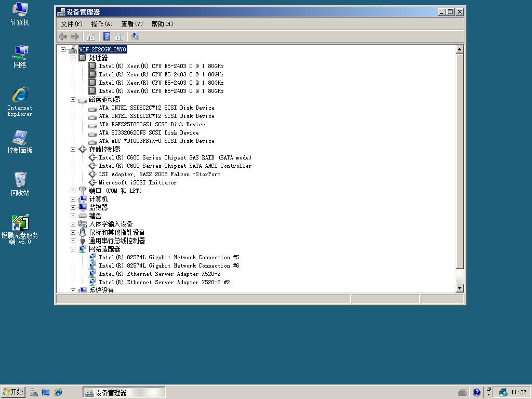Click the 11:37 clock in the tray

519,393
